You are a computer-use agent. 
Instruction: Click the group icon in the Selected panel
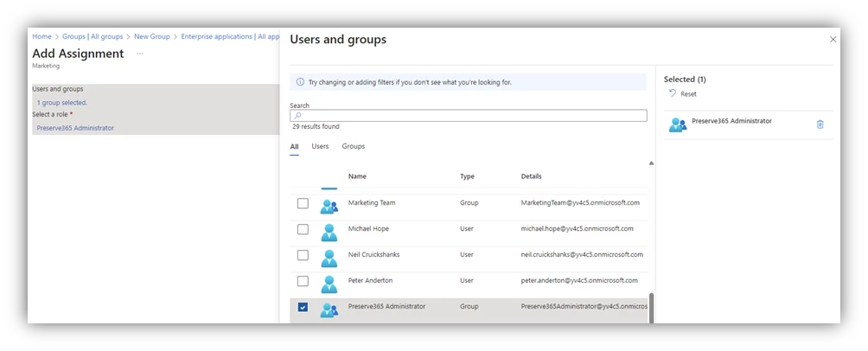pos(678,125)
